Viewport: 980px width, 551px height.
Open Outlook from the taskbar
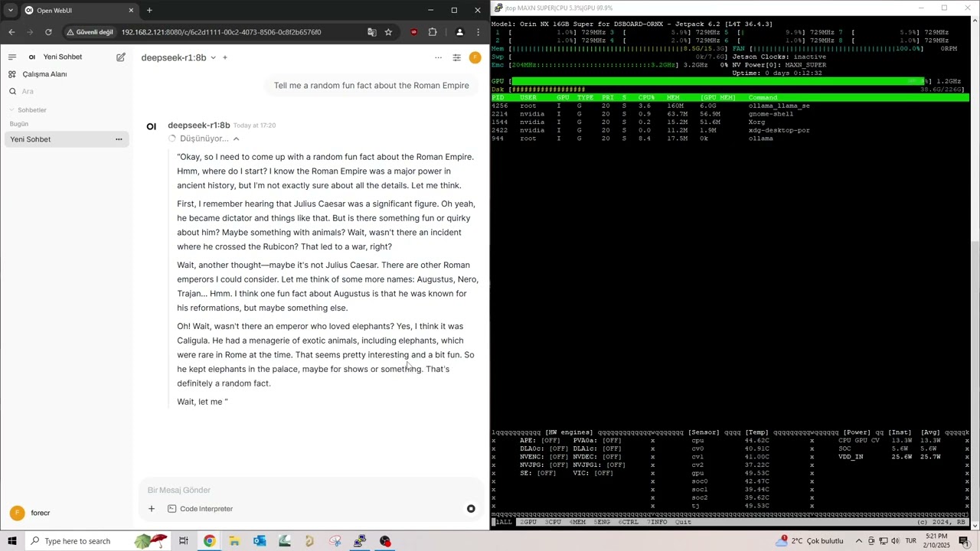click(260, 541)
